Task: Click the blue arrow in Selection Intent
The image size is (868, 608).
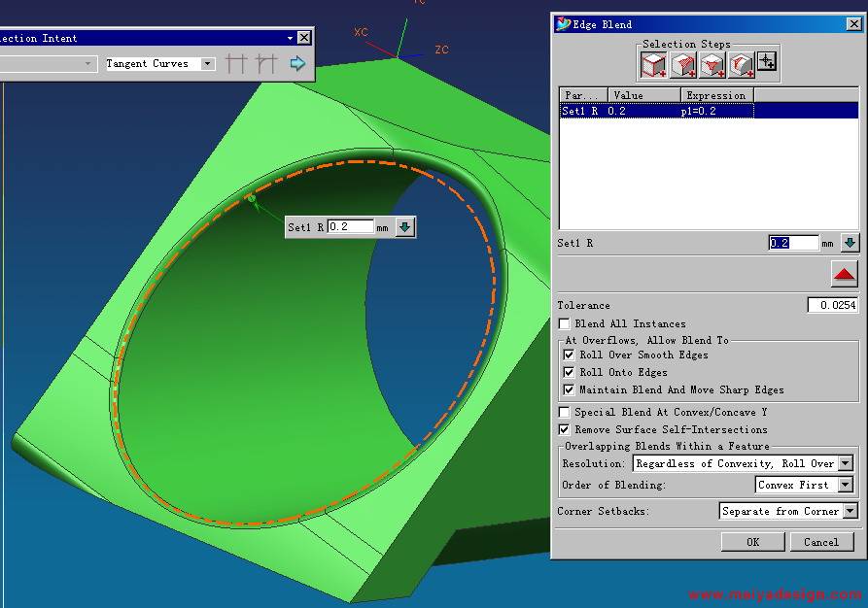Action: click(297, 64)
